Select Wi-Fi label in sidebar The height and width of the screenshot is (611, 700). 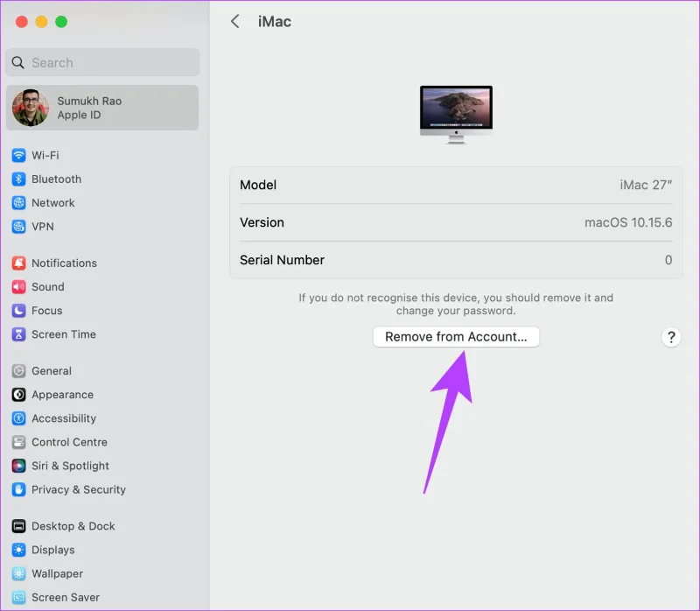click(x=45, y=155)
